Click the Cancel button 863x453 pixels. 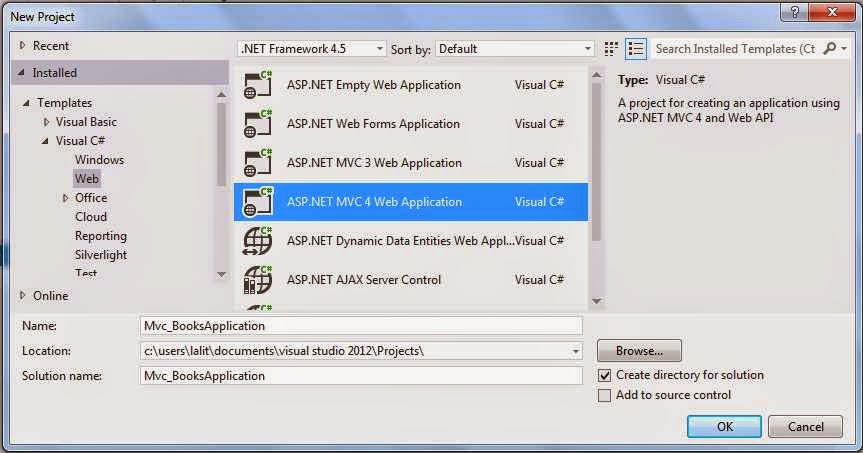tap(805, 427)
